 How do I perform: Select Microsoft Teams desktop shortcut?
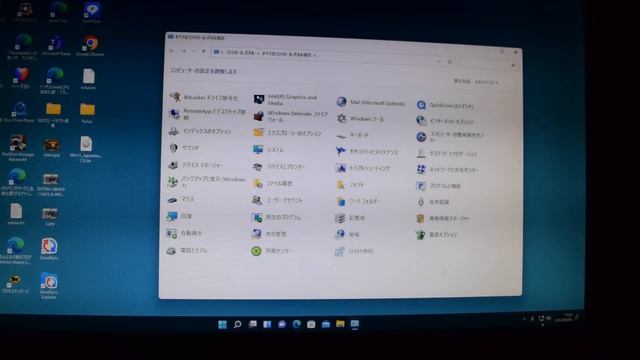pyautogui.click(x=56, y=46)
